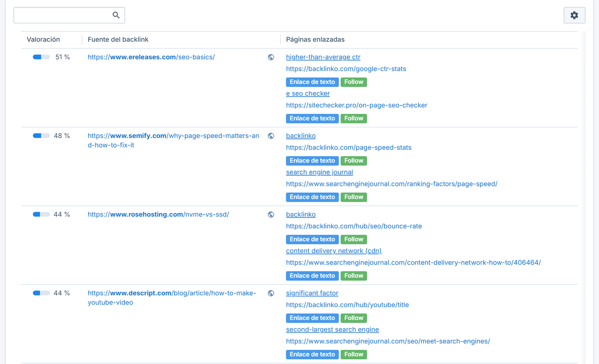The height and width of the screenshot is (364, 599).
Task: Open the searchenginejournal.com/seo/meet-search-engines URL
Action: coord(388,341)
